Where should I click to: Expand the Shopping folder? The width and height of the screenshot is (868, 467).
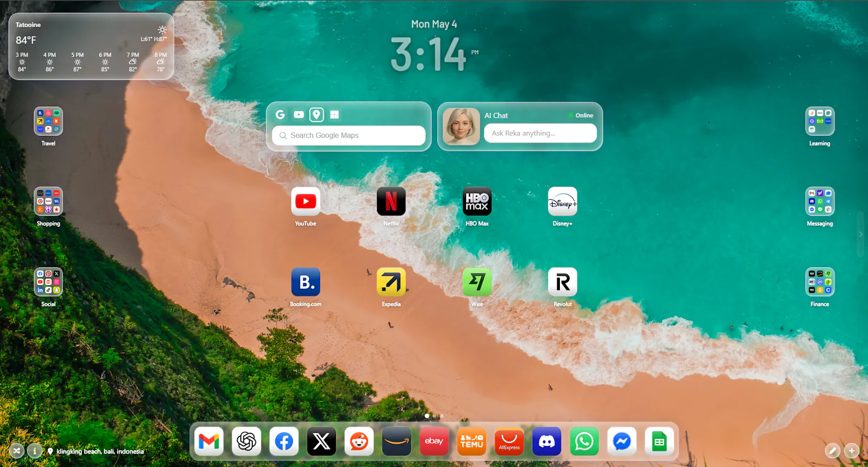tap(48, 201)
